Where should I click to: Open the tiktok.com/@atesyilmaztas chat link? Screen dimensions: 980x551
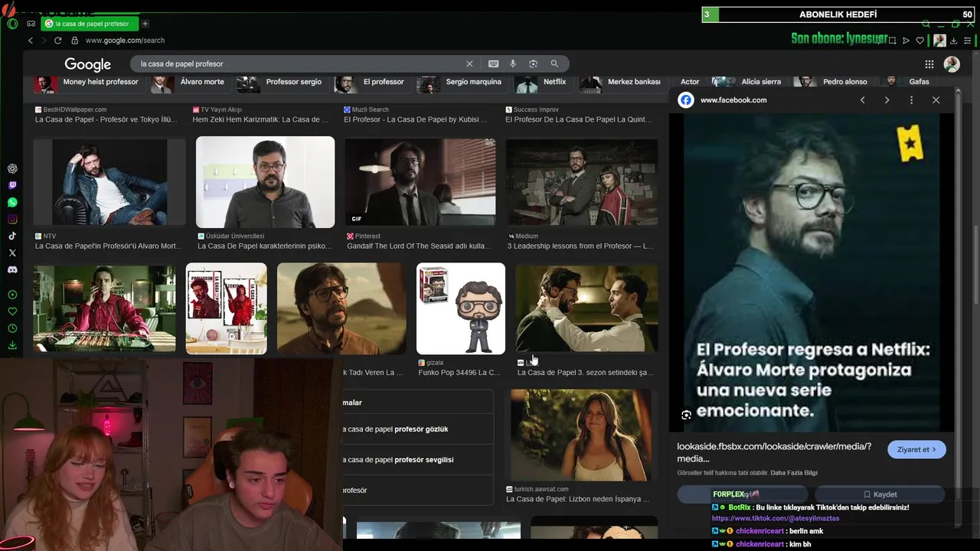(776, 519)
